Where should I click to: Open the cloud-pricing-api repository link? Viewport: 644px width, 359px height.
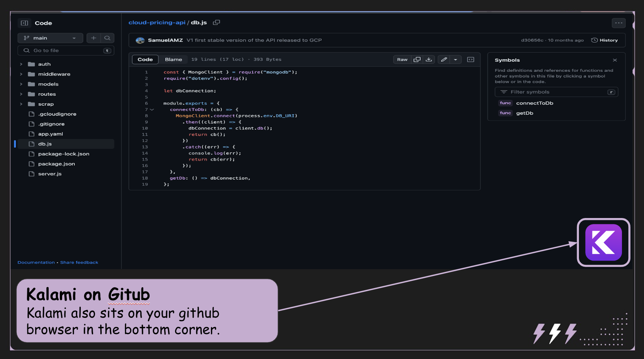(157, 22)
